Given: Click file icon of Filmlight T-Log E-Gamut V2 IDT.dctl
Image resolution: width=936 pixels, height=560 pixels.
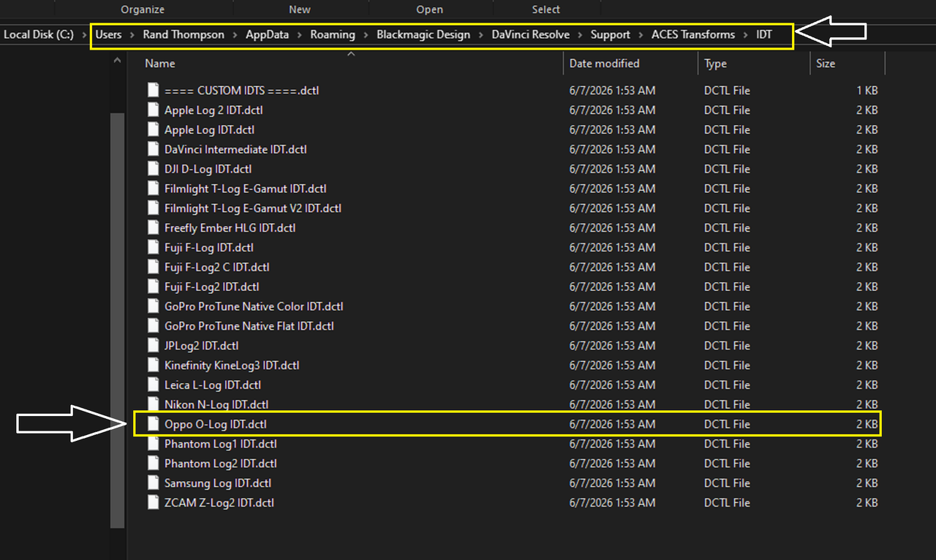Looking at the screenshot, I should tap(153, 208).
